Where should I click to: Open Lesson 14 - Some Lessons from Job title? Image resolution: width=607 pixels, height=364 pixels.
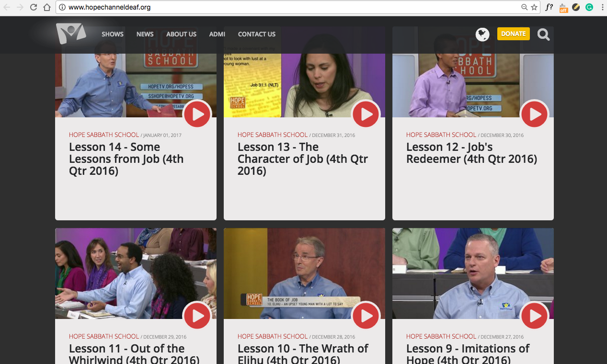click(126, 159)
